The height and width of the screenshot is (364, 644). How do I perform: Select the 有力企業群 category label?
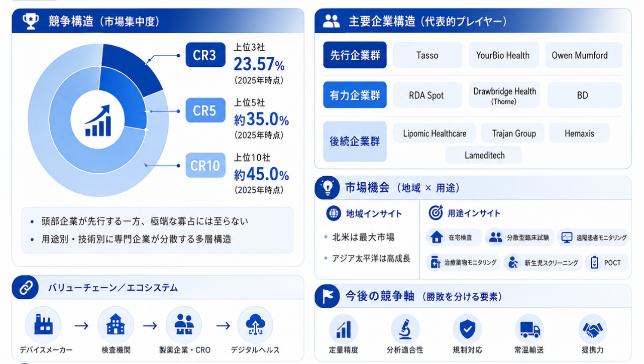point(355,95)
